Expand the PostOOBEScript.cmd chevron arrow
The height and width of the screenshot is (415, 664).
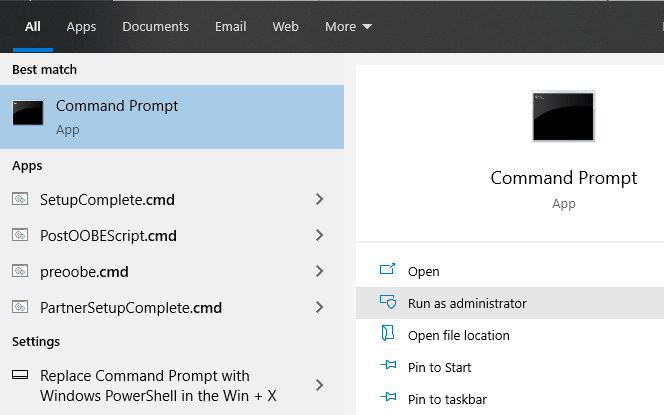tap(319, 236)
